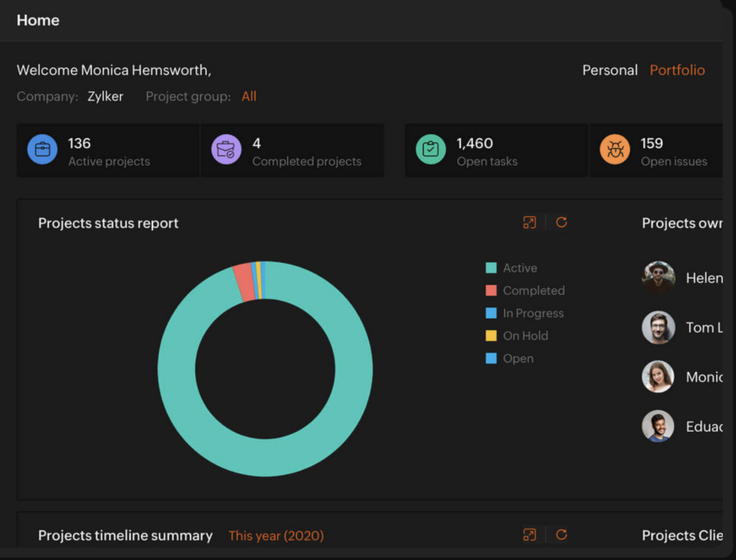The width and height of the screenshot is (736, 560).
Task: Open the 4 Completed projects card
Action: coord(292,150)
